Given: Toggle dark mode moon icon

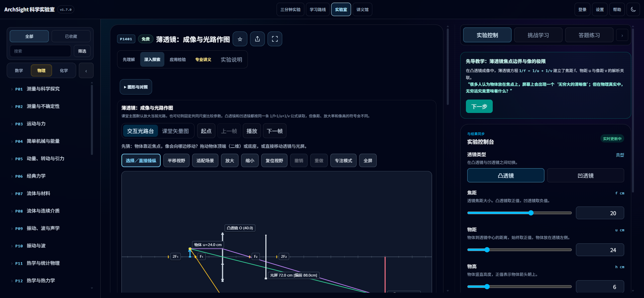Looking at the screenshot, I should pyautogui.click(x=633, y=10).
